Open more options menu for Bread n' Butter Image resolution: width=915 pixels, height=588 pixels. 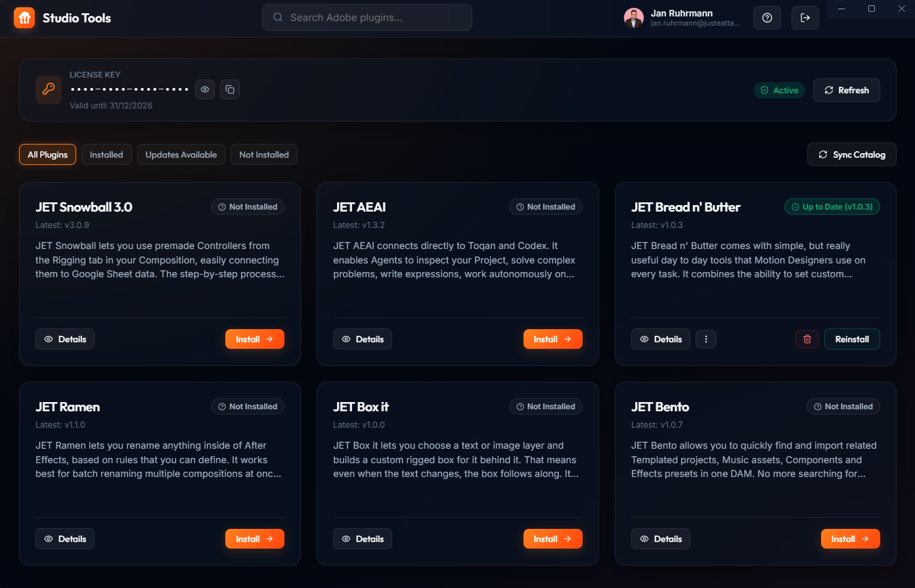click(x=706, y=339)
